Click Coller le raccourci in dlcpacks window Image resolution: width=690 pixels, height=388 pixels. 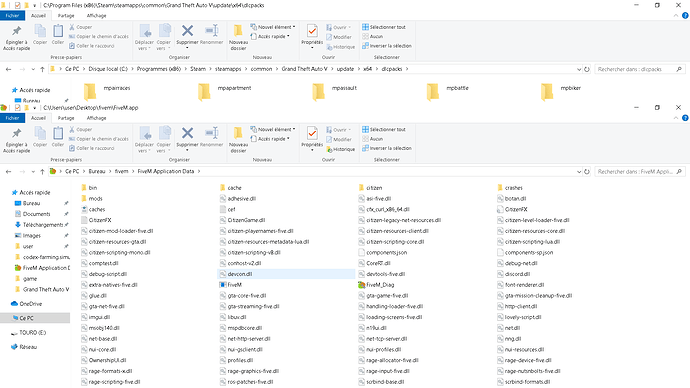tap(92, 46)
